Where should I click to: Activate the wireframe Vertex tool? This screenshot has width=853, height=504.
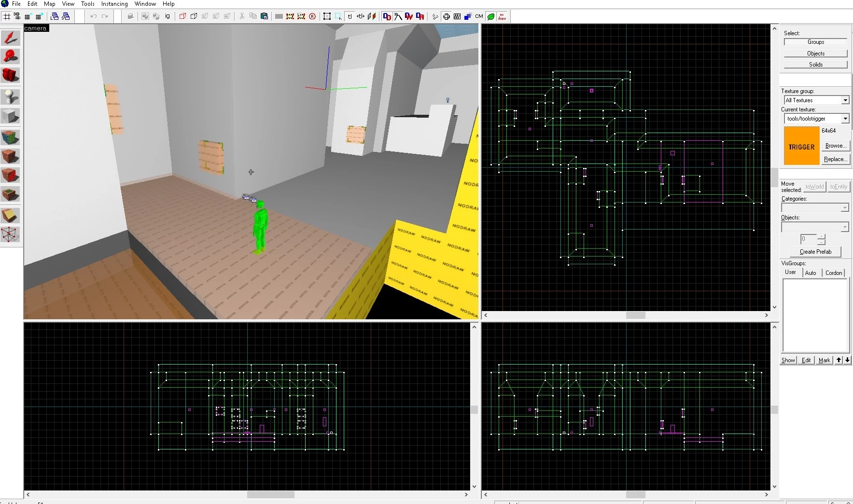[x=10, y=235]
